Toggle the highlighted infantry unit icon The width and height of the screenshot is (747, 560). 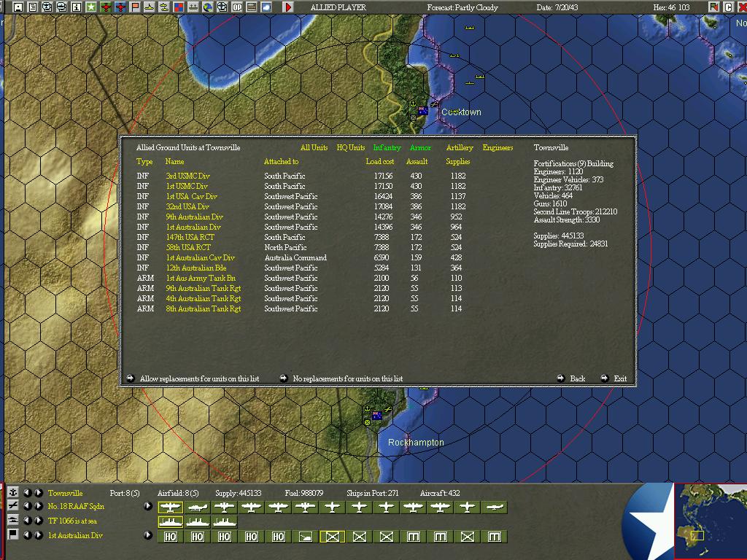[333, 537]
